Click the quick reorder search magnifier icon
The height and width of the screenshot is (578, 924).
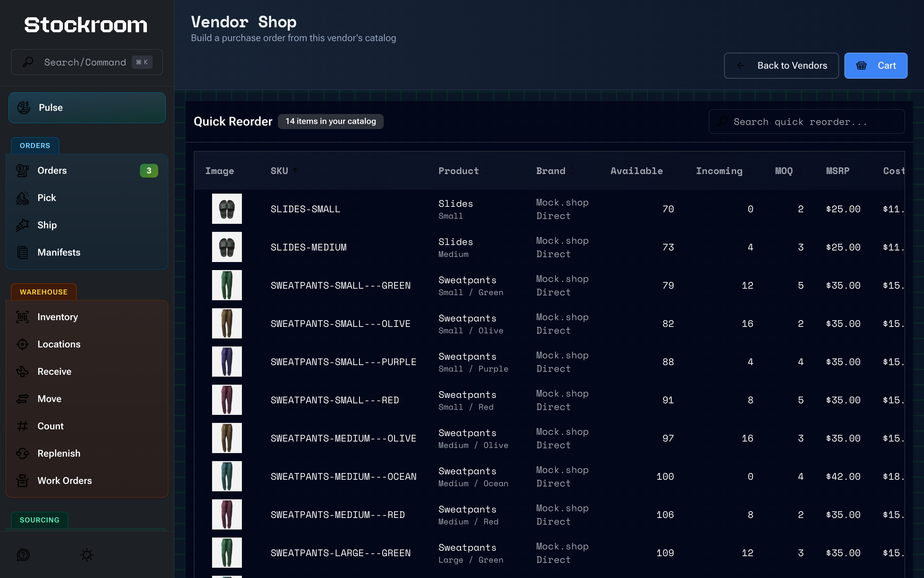tap(722, 122)
